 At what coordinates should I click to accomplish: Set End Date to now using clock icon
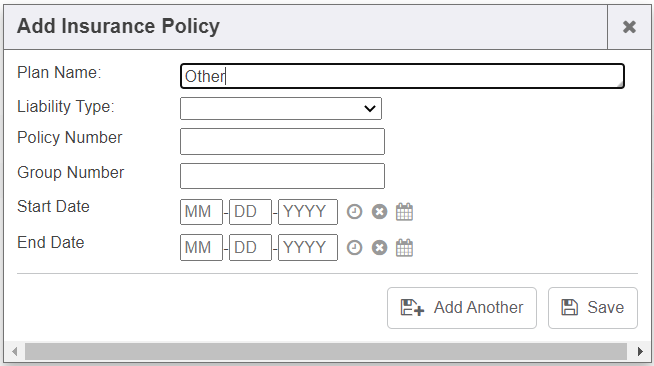355,248
